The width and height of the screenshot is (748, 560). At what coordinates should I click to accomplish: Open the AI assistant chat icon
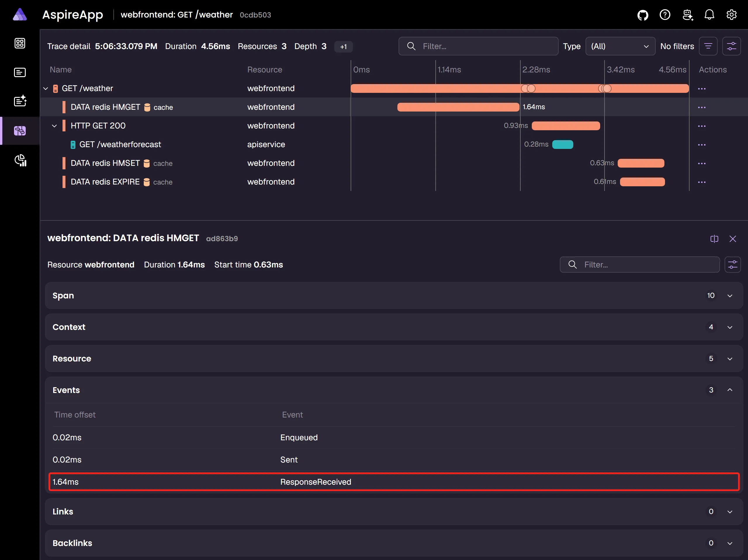pos(688,15)
